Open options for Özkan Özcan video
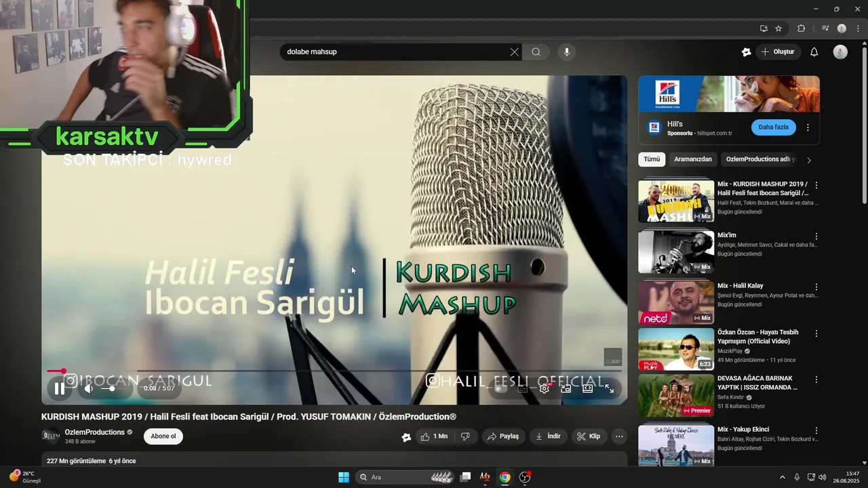The image size is (868, 488). (x=816, y=333)
